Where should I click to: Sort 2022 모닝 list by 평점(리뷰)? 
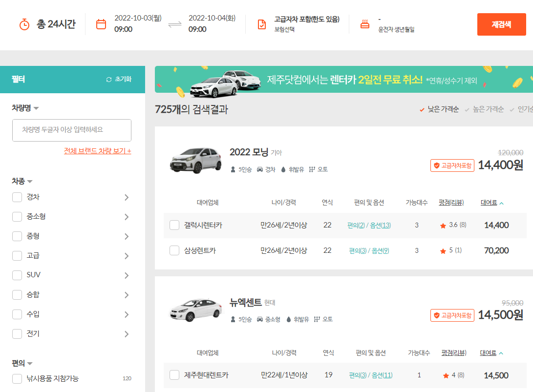pyautogui.click(x=451, y=203)
